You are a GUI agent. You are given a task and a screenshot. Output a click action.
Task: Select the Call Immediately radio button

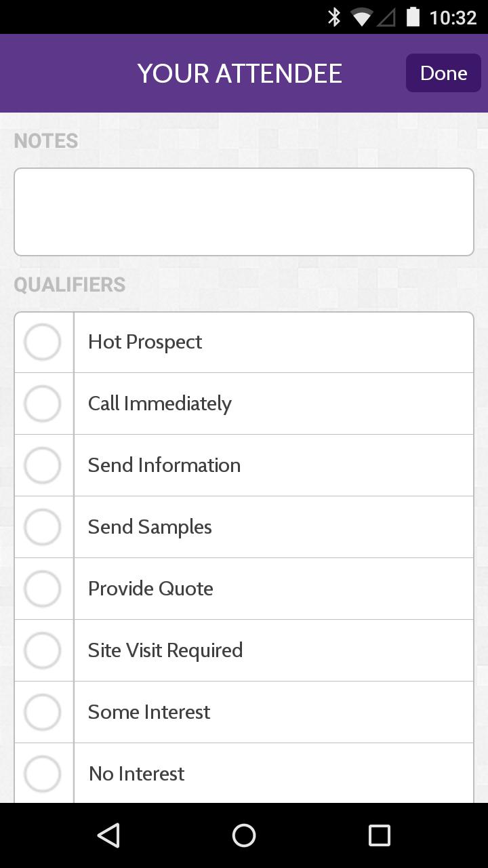[x=43, y=403]
